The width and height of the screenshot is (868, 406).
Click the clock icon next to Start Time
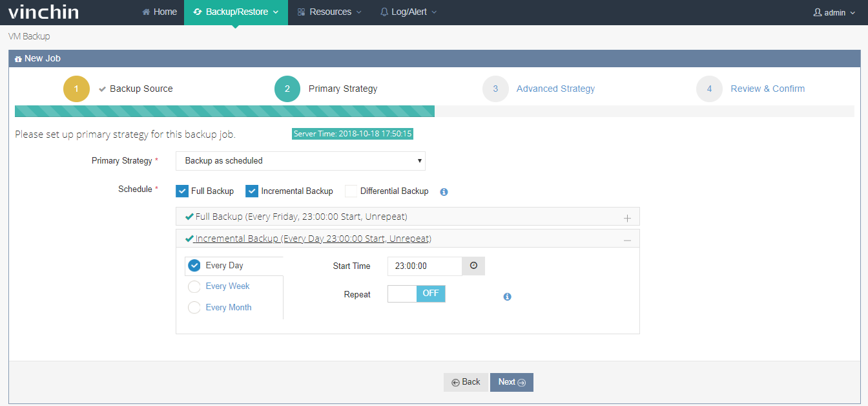(473, 266)
